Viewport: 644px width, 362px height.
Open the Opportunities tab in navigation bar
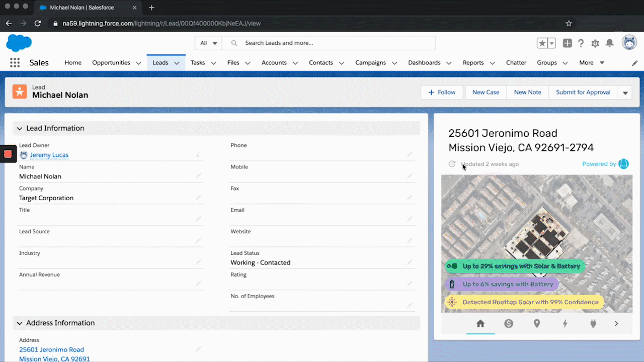point(111,63)
